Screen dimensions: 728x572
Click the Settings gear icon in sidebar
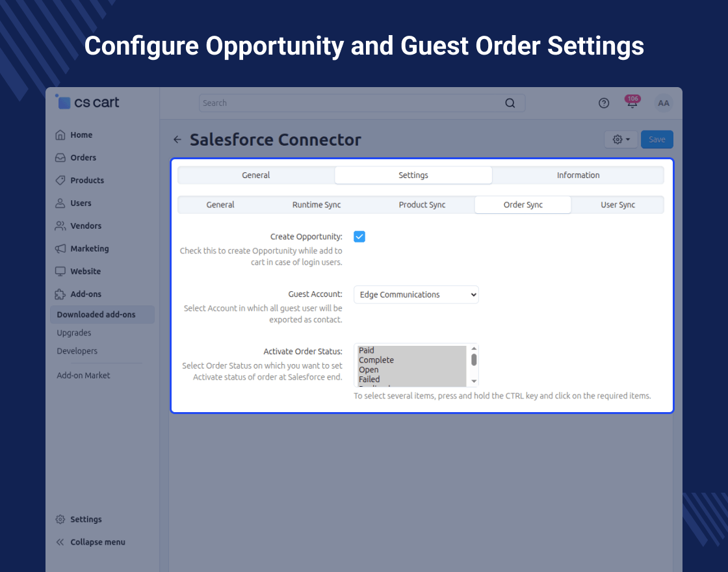(x=60, y=519)
